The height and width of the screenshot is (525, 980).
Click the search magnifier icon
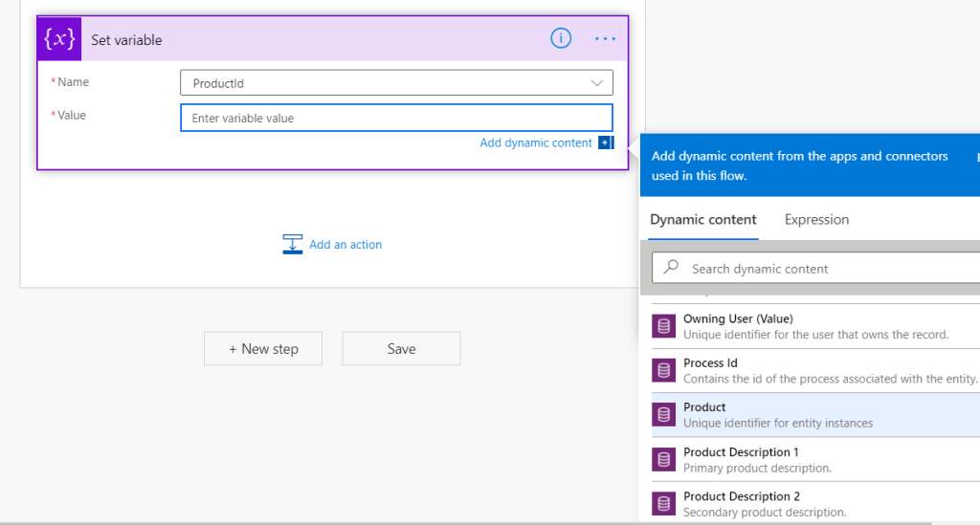(x=672, y=268)
